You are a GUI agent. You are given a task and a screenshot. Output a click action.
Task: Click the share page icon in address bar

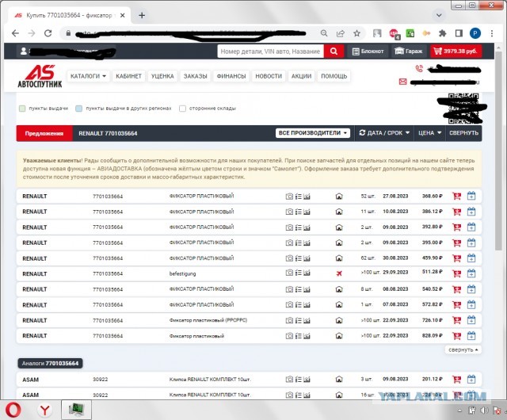(341, 33)
